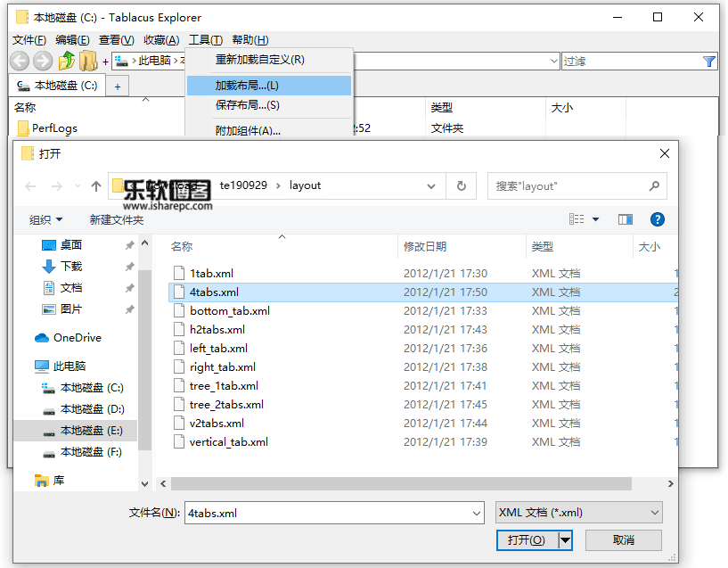728x568 pixels.
Task: Choose 保存布局...(S) menu entry
Action: click(269, 105)
